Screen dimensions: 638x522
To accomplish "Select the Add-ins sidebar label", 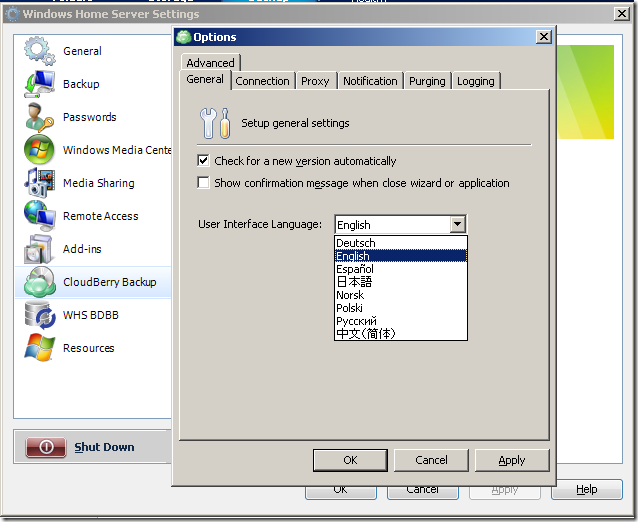I will [x=82, y=249].
